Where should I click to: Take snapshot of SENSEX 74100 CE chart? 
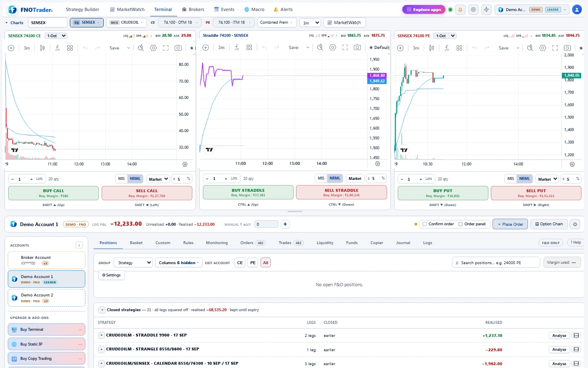pyautogui.click(x=178, y=48)
